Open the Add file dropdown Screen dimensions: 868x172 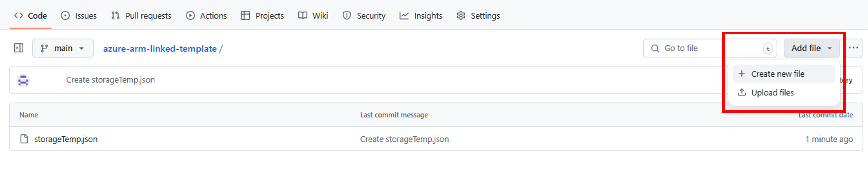[811, 48]
